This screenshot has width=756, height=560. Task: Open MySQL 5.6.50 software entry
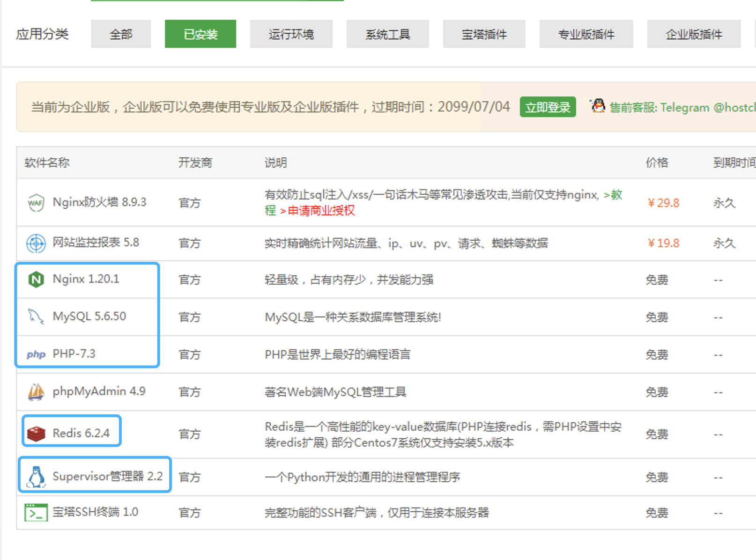coord(89,317)
